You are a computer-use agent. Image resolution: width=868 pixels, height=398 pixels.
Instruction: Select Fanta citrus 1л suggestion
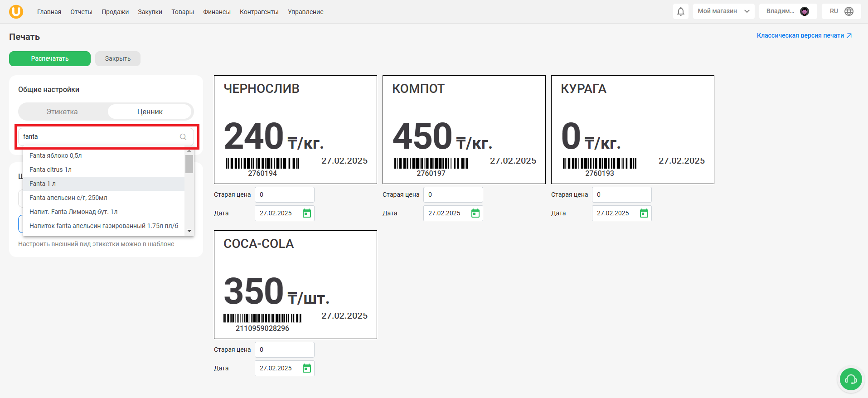104,170
